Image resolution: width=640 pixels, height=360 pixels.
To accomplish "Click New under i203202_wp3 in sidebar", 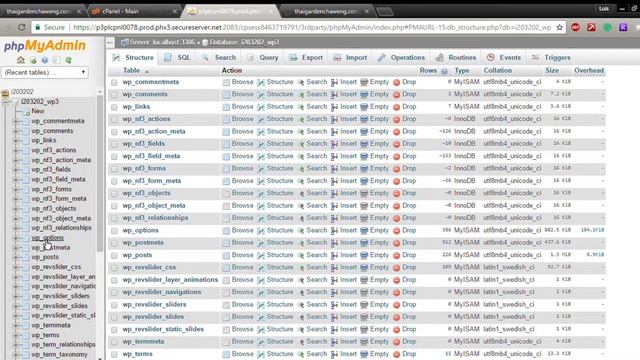I will pos(38,111).
